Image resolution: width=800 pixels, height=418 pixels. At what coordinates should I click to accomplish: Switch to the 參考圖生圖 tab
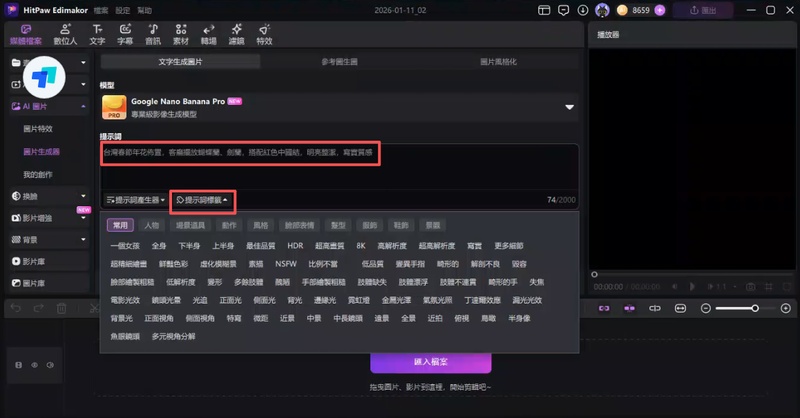(339, 62)
